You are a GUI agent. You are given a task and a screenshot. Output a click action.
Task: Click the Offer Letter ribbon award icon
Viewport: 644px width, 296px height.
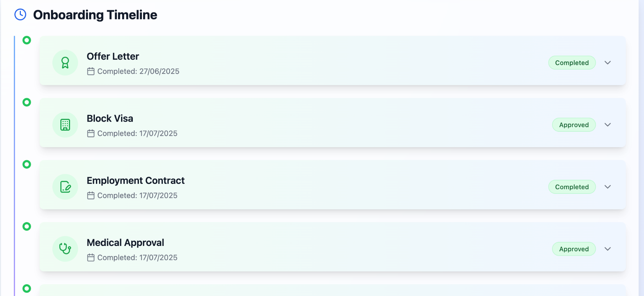65,63
